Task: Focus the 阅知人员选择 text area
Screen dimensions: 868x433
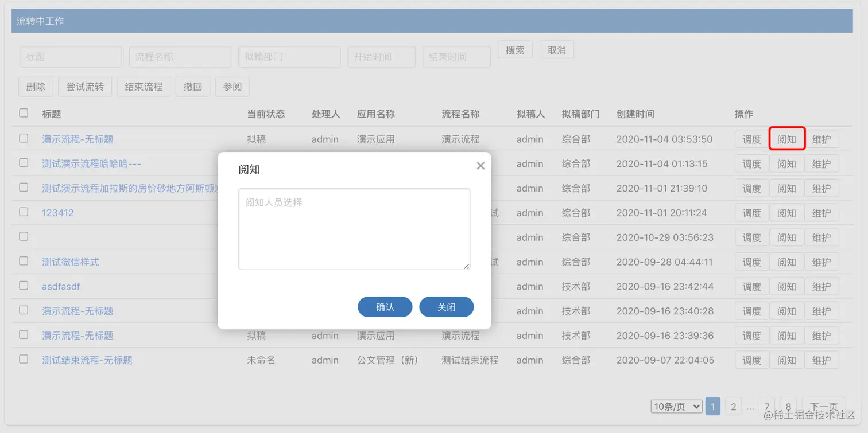Action: pyautogui.click(x=354, y=229)
